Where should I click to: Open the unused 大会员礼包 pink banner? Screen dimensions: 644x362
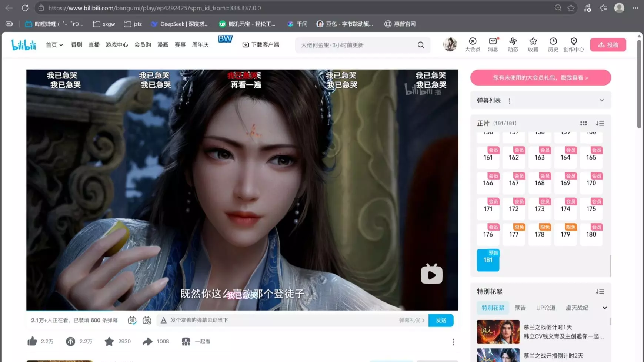[541, 78]
